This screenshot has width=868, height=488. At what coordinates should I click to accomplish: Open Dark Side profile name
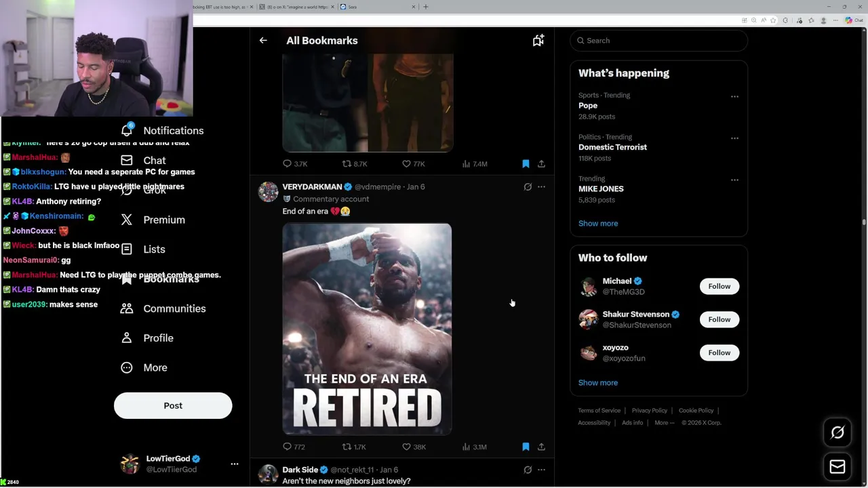300,470
